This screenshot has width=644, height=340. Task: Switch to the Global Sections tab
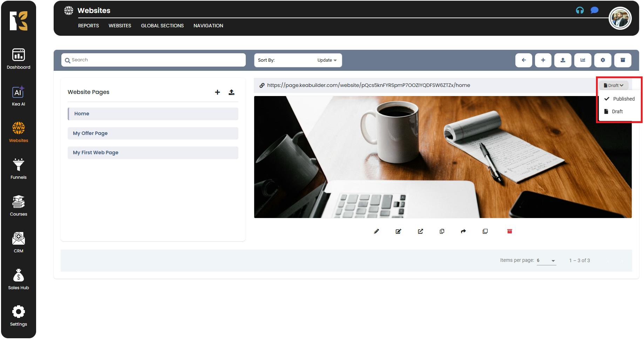pyautogui.click(x=162, y=26)
